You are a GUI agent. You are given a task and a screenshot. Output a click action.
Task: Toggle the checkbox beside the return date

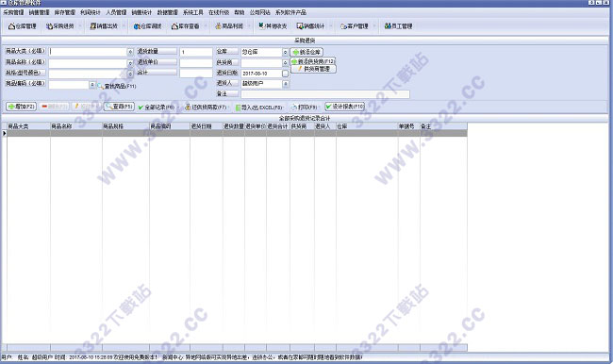tap(286, 74)
